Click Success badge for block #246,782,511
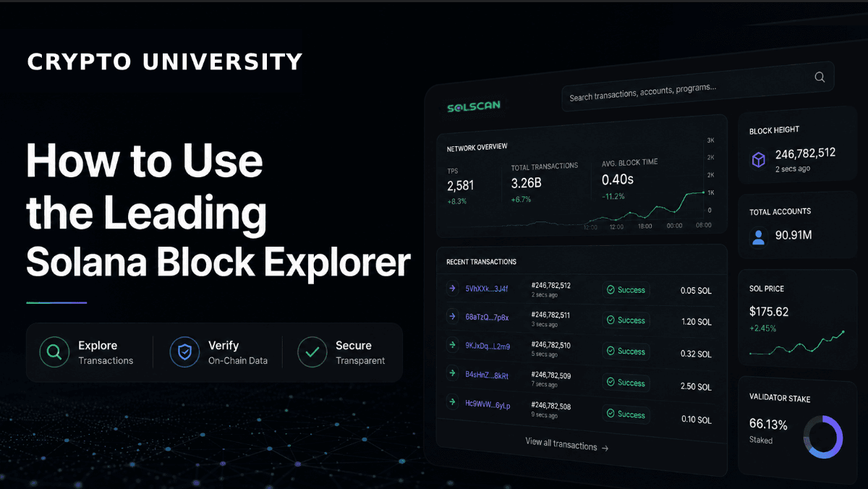The height and width of the screenshot is (489, 868). pyautogui.click(x=626, y=320)
